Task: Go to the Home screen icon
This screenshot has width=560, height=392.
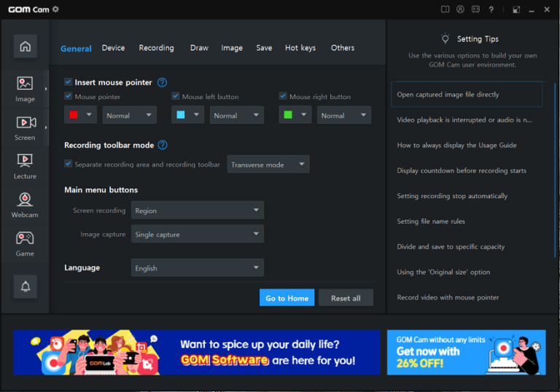Action: (x=25, y=47)
